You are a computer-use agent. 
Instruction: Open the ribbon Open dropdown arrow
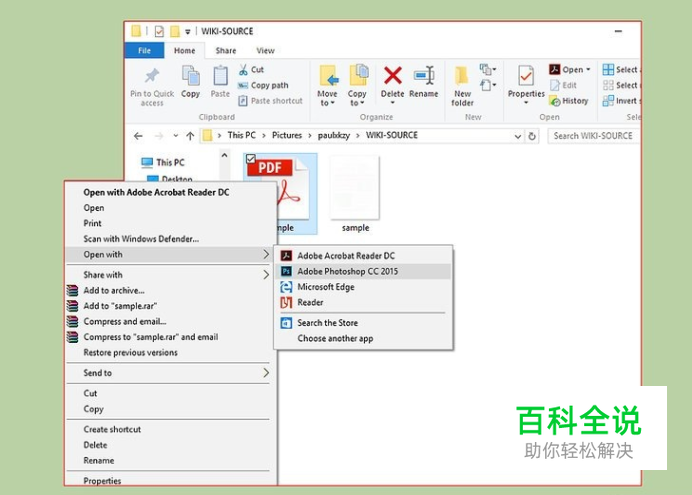click(x=588, y=69)
